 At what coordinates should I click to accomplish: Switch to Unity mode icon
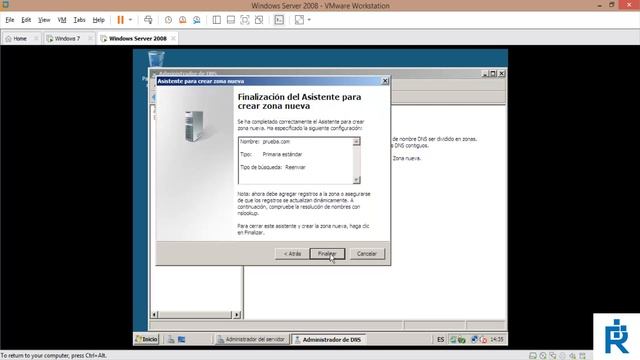point(259,20)
